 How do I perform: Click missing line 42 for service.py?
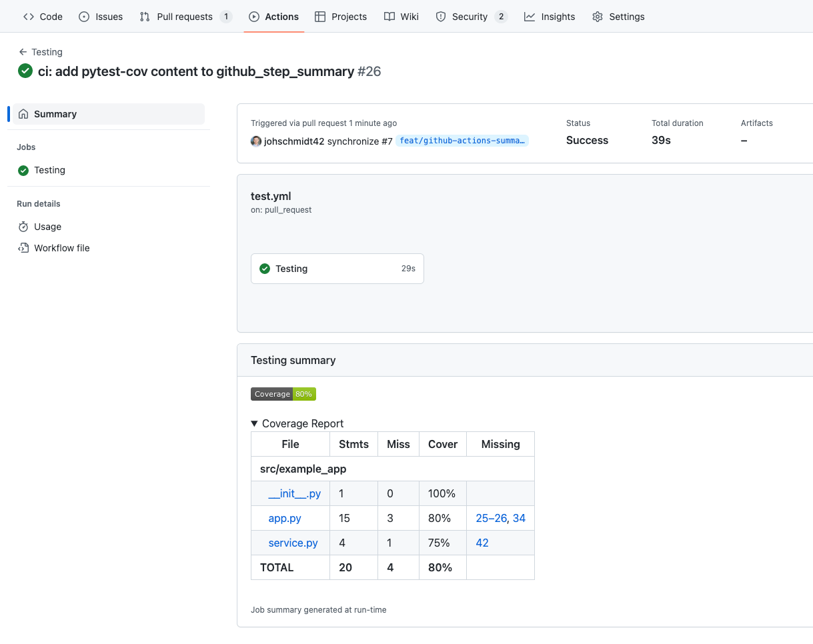(482, 543)
